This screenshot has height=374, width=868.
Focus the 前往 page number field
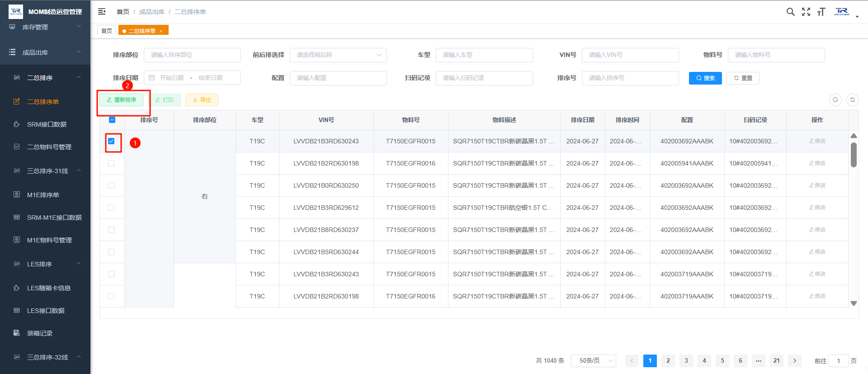[839, 360]
